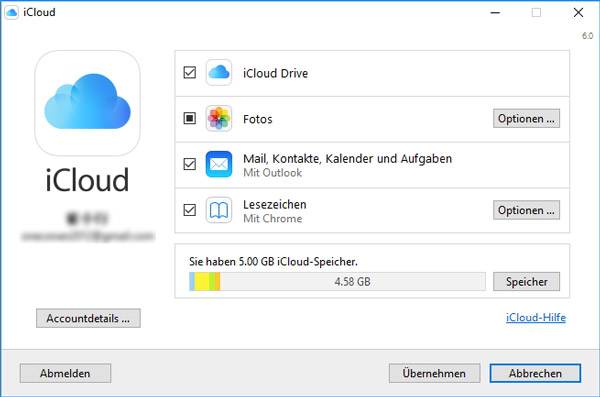This screenshot has height=397, width=600.
Task: Click the yellow segment of storage bar
Action: point(202,282)
